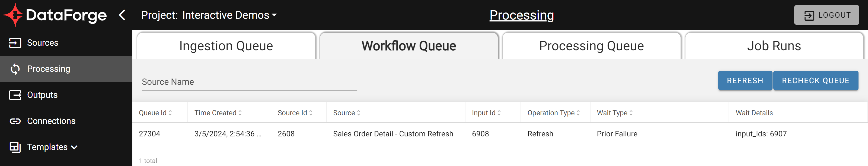The height and width of the screenshot is (166, 868).
Task: Switch to the Ingestion Queue tab
Action: click(226, 46)
